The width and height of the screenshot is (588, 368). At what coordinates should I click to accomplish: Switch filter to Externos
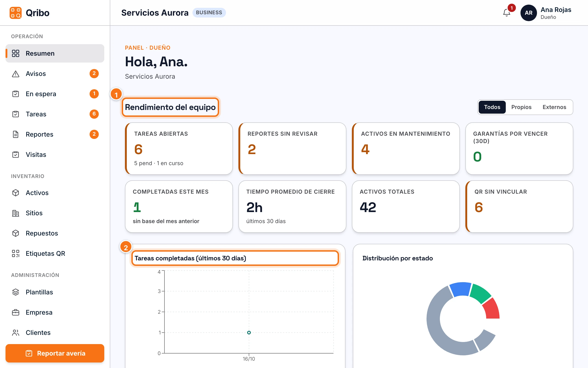(554, 107)
